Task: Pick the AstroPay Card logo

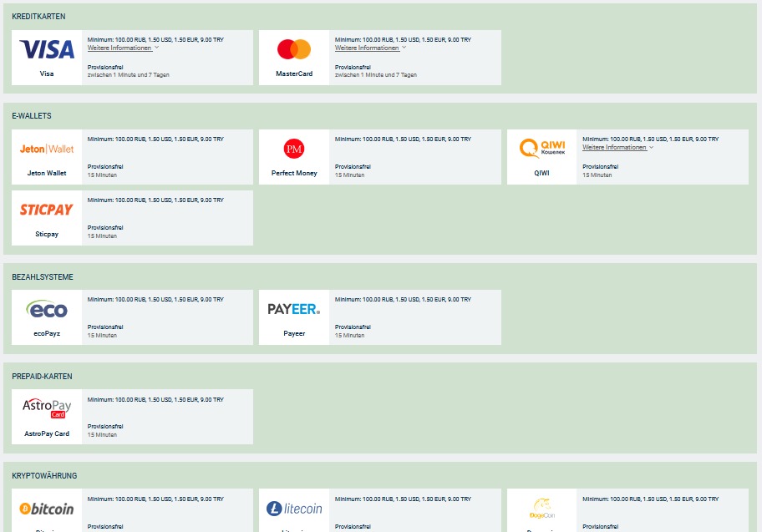Action: pyautogui.click(x=47, y=408)
